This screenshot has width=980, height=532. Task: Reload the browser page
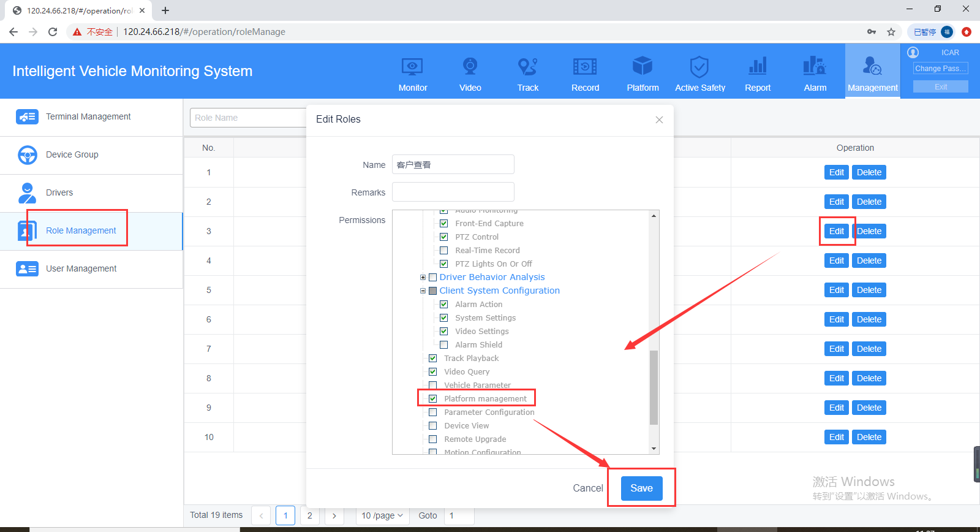click(x=53, y=32)
